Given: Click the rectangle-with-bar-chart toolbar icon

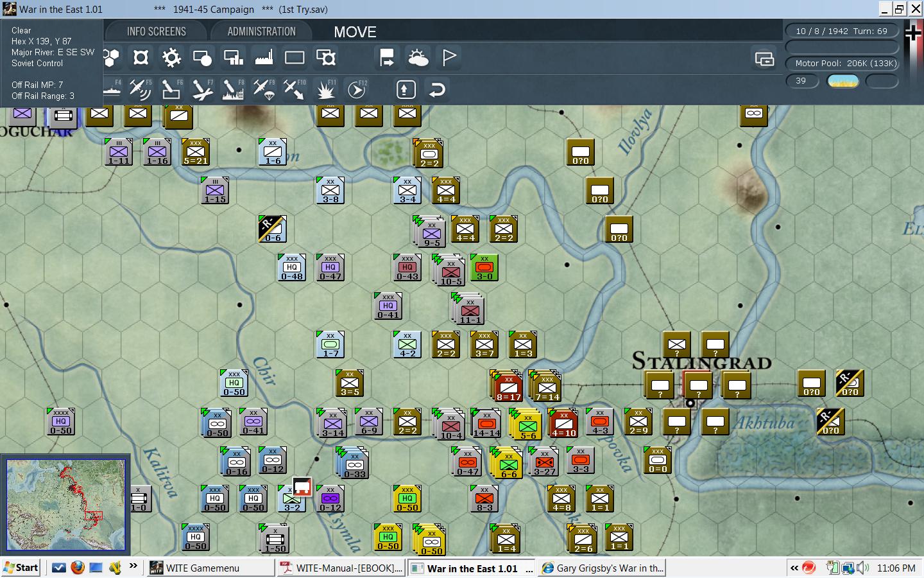Looking at the screenshot, I should [x=233, y=58].
